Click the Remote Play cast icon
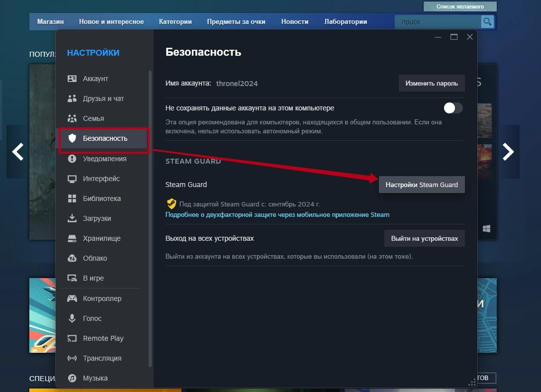The image size is (541, 392). coord(72,338)
